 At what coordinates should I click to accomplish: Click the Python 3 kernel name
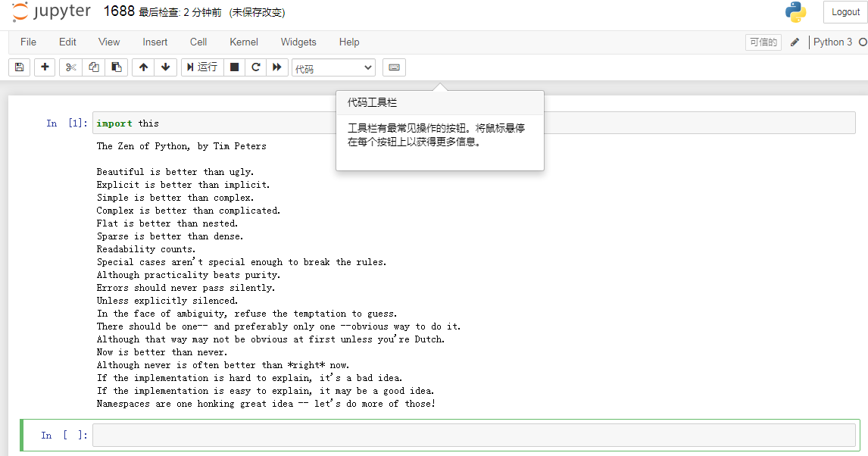832,42
